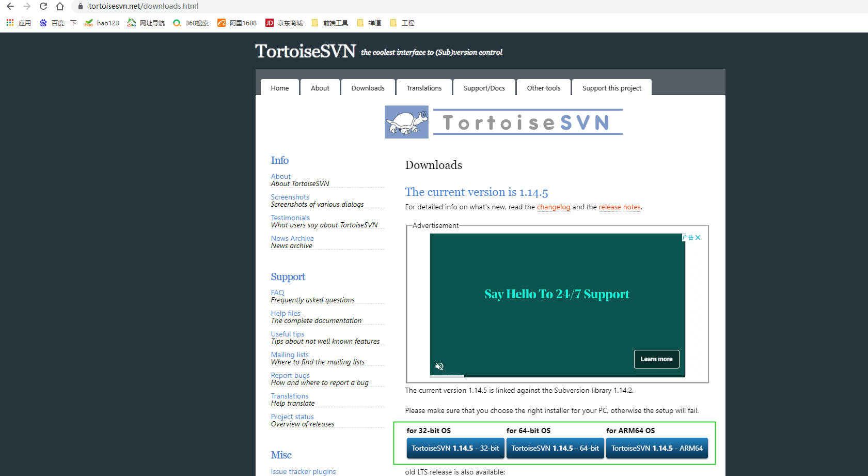
Task: Unmute the advertisement video audio
Action: [x=439, y=366]
